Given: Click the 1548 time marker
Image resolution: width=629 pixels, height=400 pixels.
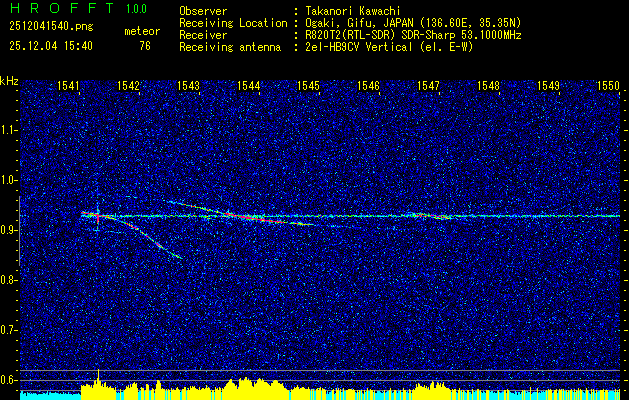Looking at the screenshot, I should [x=488, y=85].
